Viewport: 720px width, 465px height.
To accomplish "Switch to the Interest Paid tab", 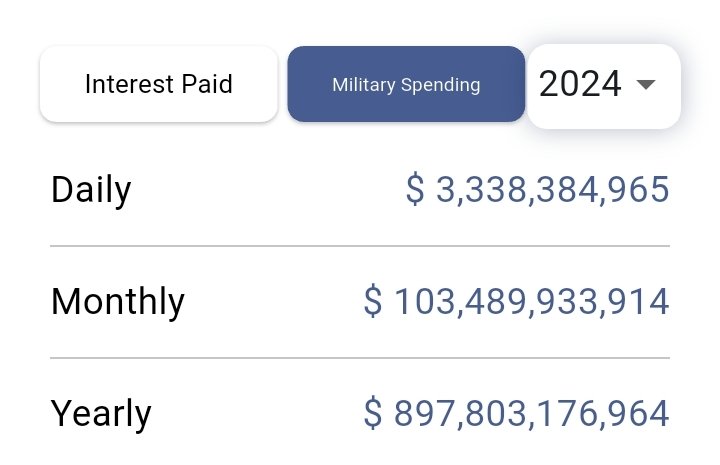I will click(158, 84).
